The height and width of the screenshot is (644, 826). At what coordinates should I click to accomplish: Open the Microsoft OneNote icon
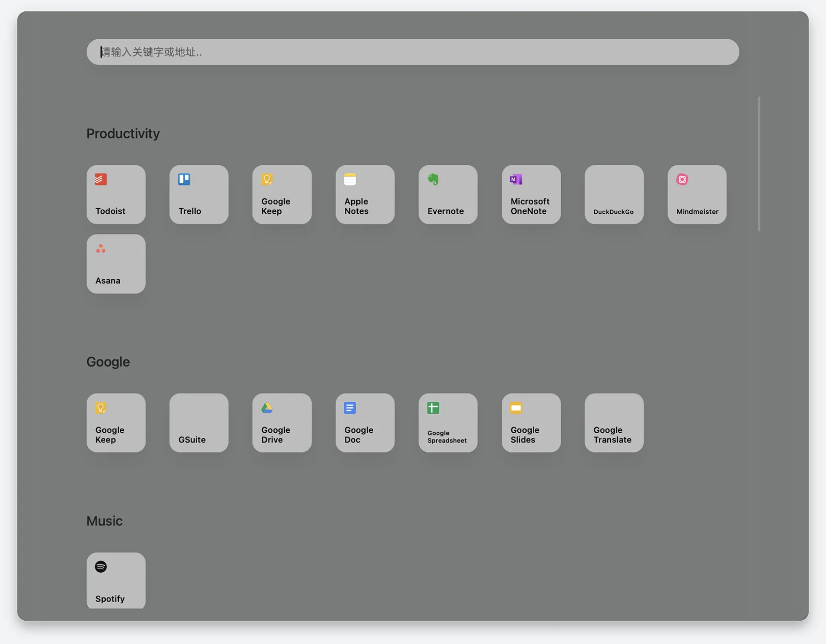[516, 179]
